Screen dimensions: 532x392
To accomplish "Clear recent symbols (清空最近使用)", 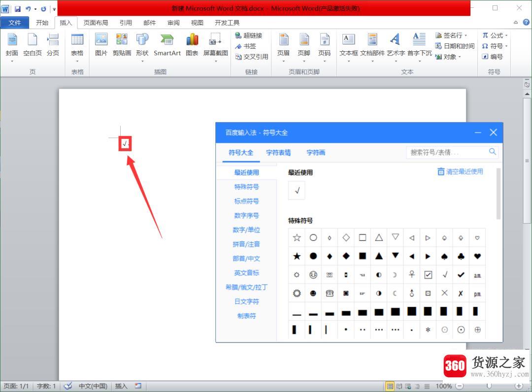I will (x=461, y=171).
